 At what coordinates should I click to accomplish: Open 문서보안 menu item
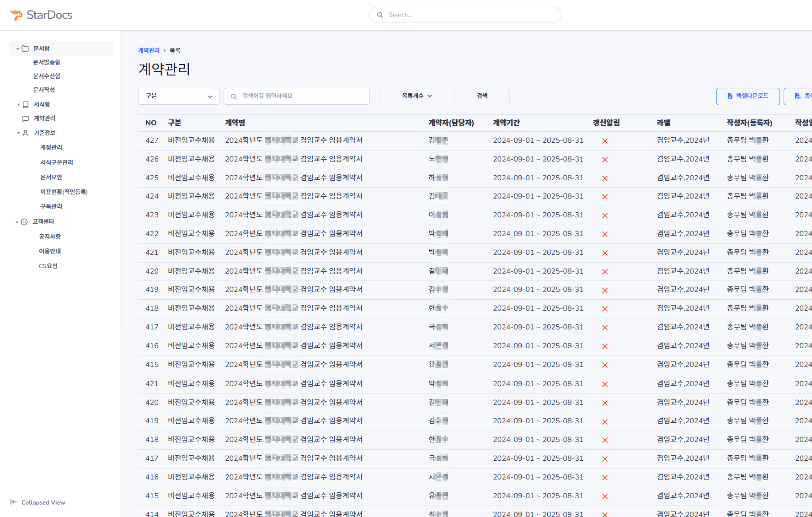pos(51,177)
